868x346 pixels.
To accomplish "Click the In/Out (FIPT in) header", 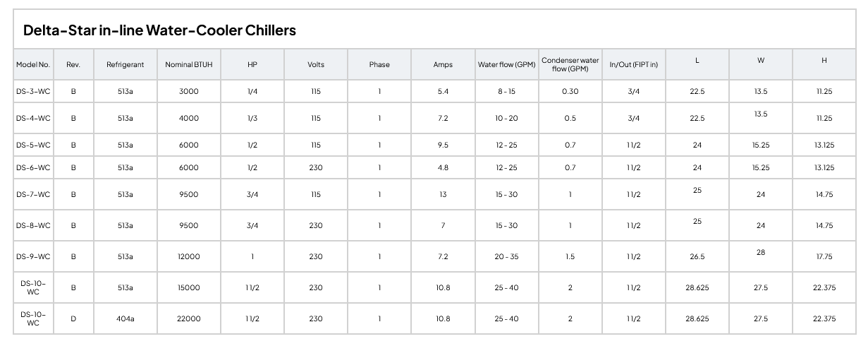I will (x=633, y=65).
